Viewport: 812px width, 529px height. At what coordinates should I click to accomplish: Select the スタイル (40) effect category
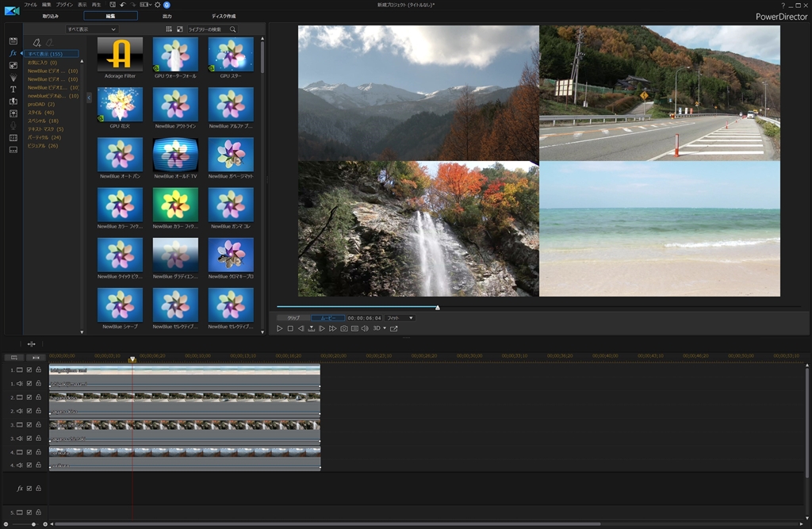pos(41,112)
